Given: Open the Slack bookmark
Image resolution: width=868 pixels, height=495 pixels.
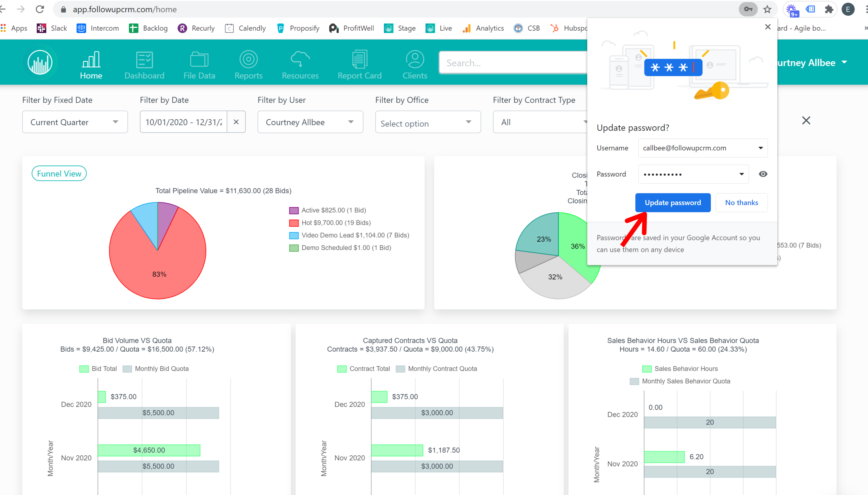Looking at the screenshot, I should pyautogui.click(x=52, y=28).
